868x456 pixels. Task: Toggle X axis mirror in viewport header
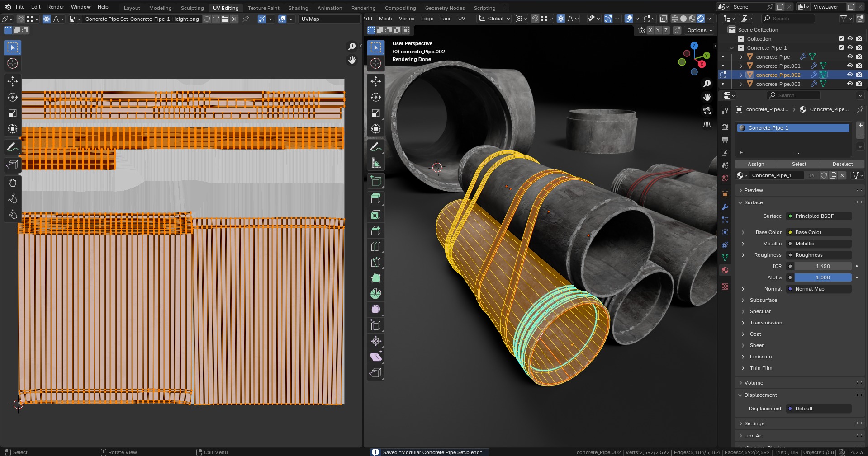[x=650, y=30]
